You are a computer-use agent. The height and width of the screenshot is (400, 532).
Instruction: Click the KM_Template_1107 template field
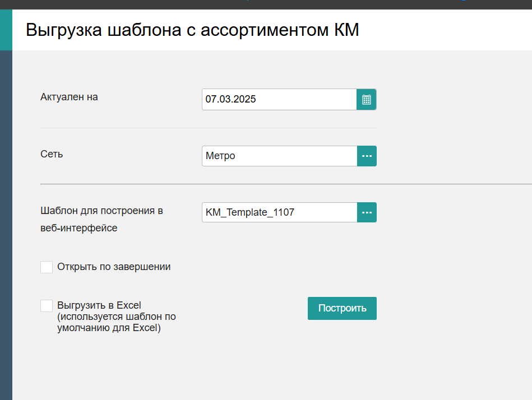pos(280,212)
